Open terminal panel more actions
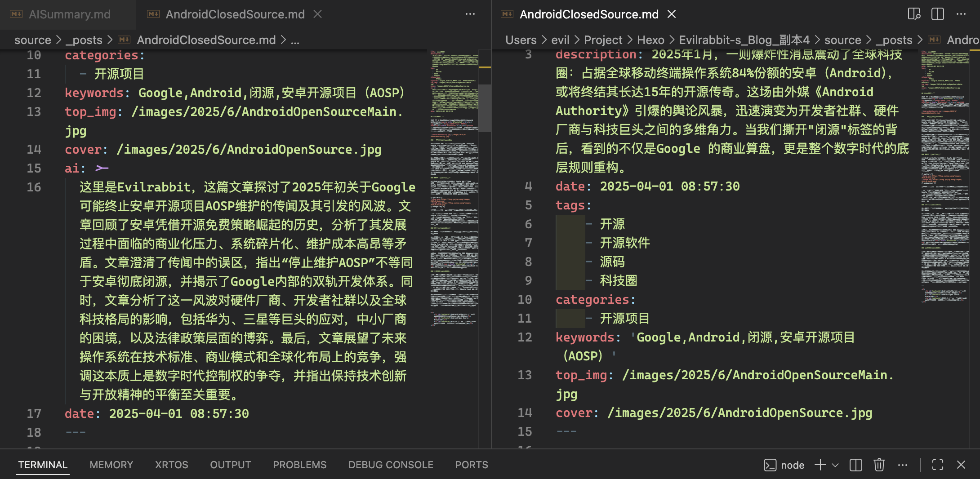The image size is (980, 479). pos(903,465)
